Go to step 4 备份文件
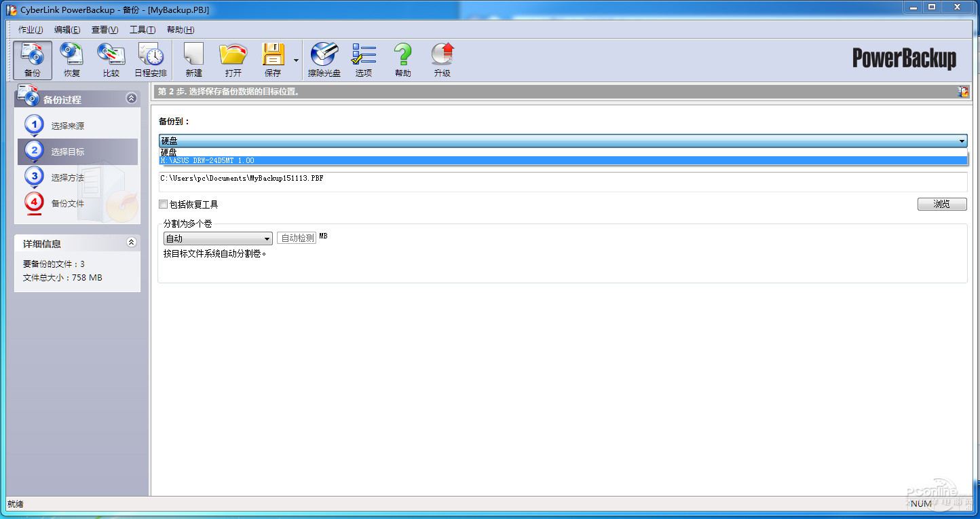 pyautogui.click(x=67, y=203)
